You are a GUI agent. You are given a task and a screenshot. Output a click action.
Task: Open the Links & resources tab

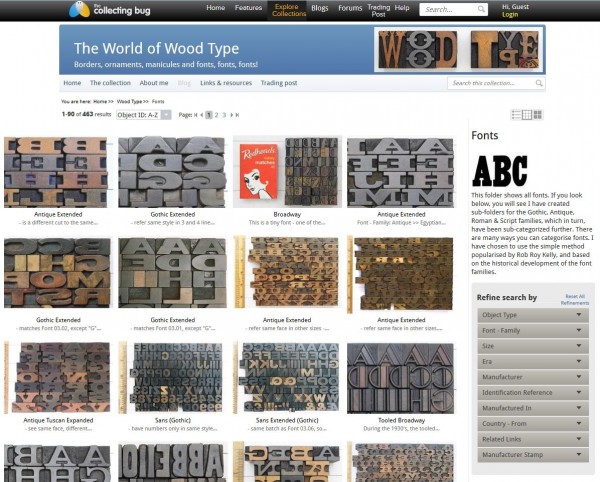(226, 83)
